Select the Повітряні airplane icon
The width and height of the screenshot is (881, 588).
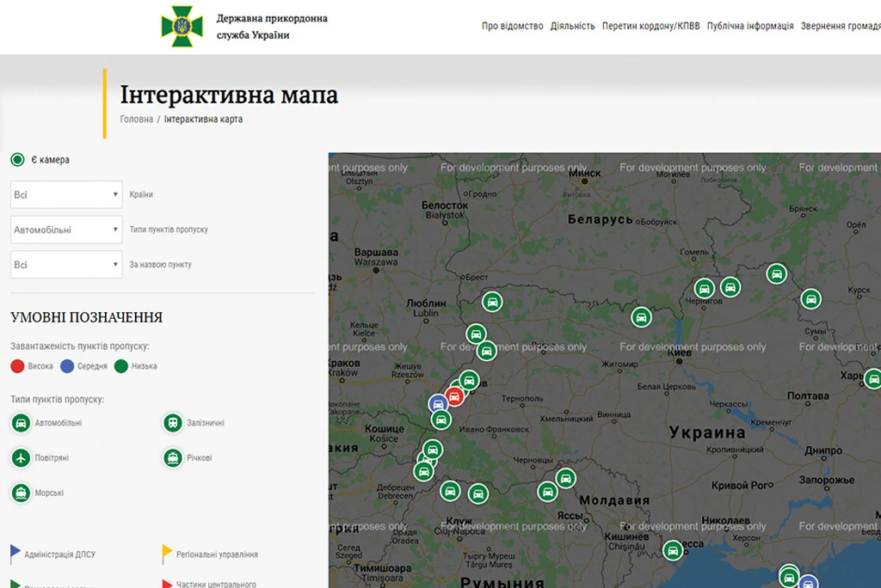coord(19,457)
